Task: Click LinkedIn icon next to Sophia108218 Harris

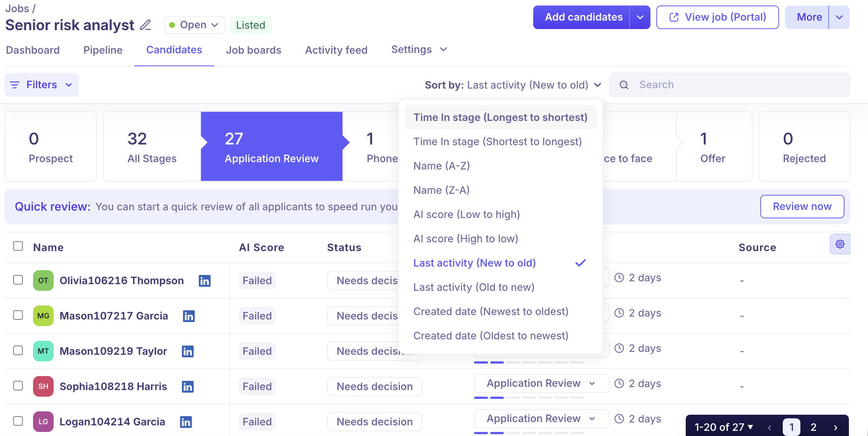Action: (x=188, y=387)
